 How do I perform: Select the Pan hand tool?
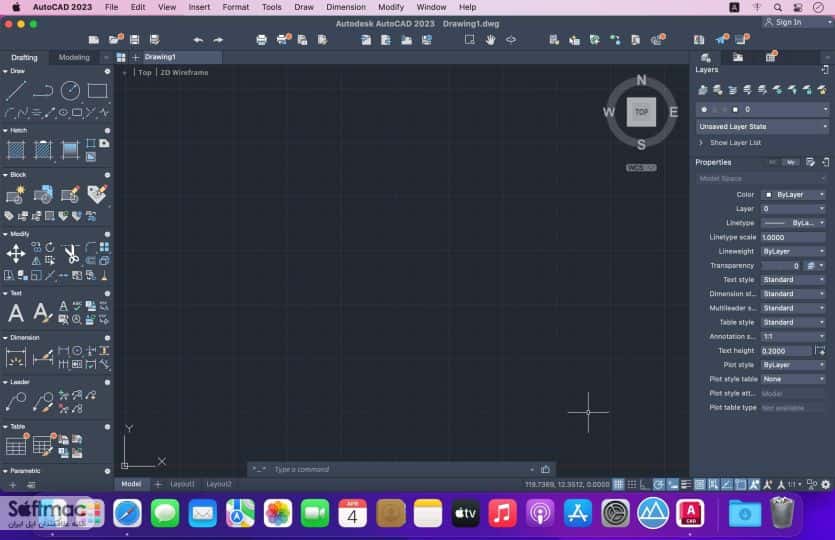490,40
